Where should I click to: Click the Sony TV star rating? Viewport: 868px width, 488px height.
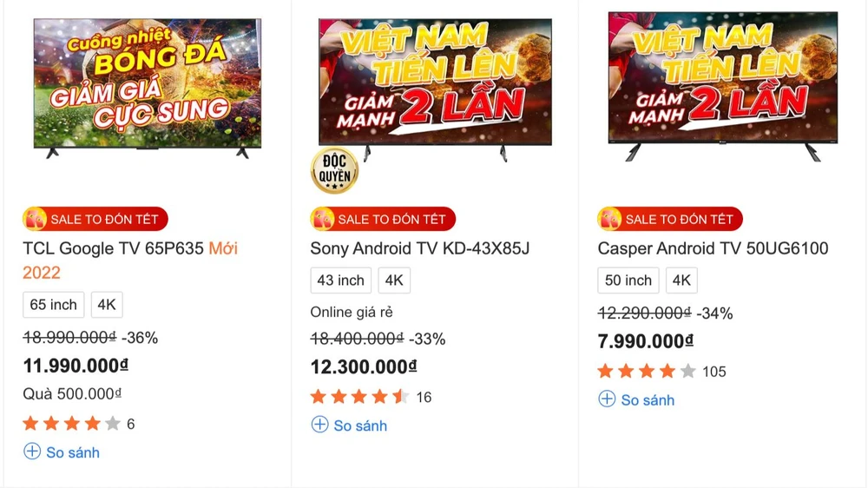point(359,397)
